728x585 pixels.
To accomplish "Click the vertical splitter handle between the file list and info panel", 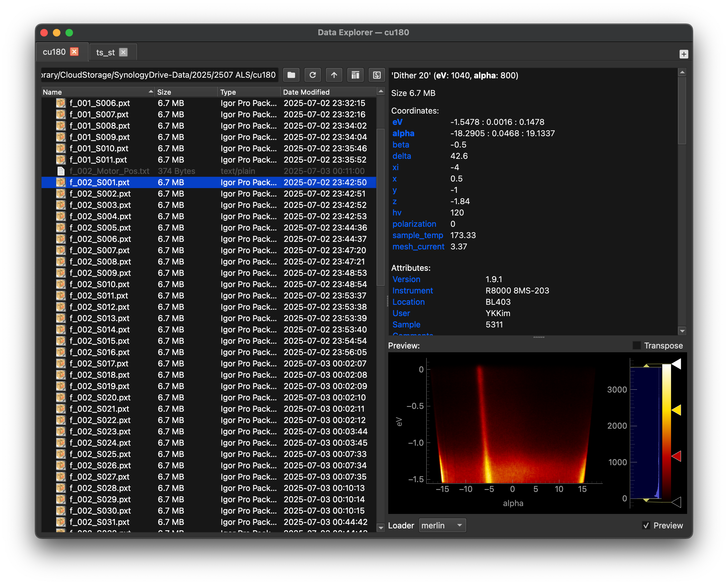I will (387, 301).
